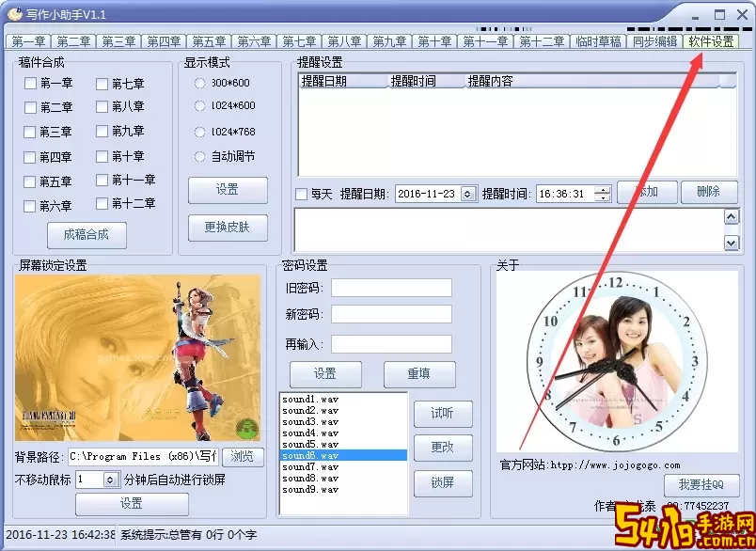Enable the 第六章 checkbox
Image resolution: width=756 pixels, height=551 pixels.
click(x=30, y=206)
